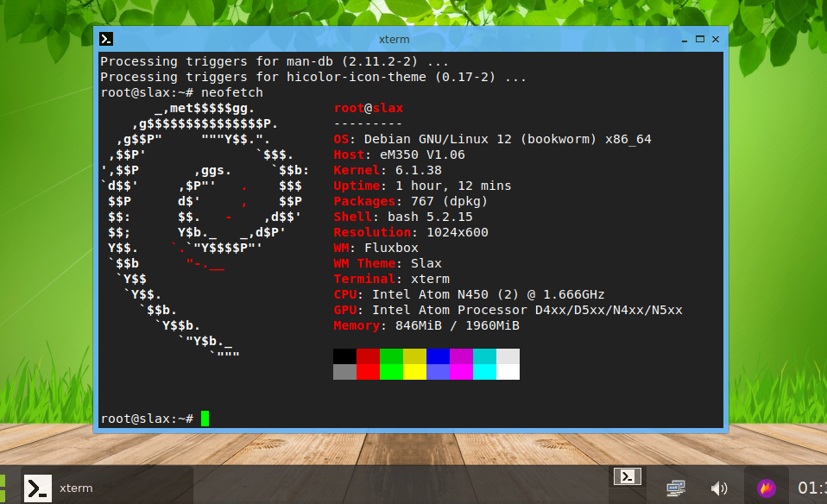Click the 'Uptime: 1 hour, 12 mins' line
This screenshot has width=827, height=504.
422,186
